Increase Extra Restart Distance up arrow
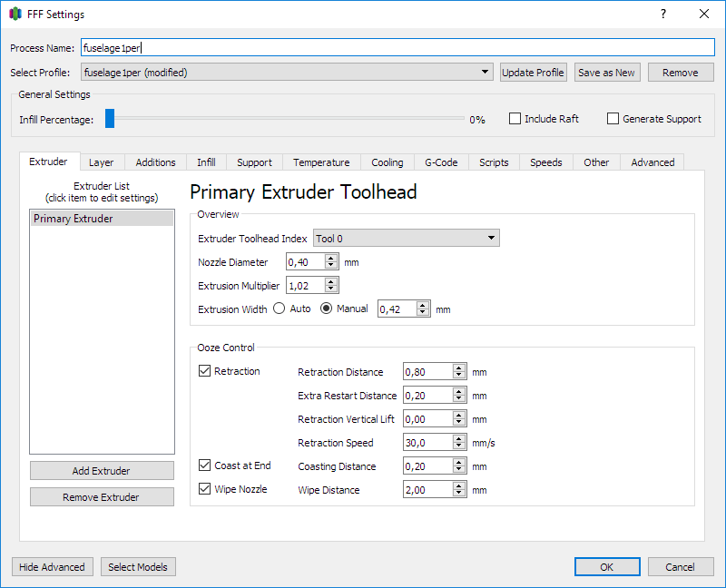 (459, 391)
